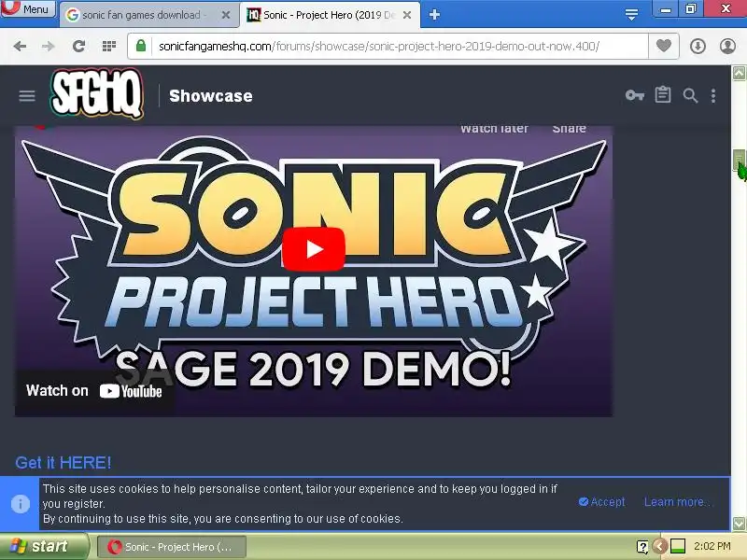747x560 pixels.
Task: Open the forum search magnifier icon
Action: click(690, 96)
